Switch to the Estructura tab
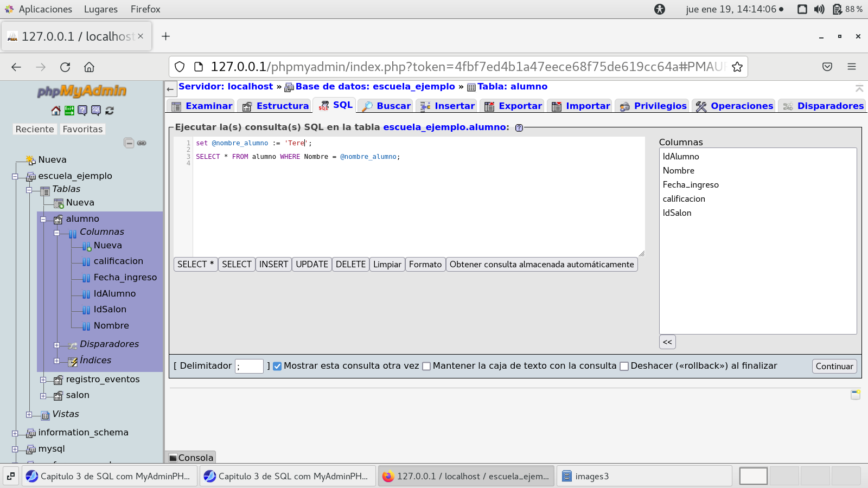Viewport: 868px width, 488px height. point(276,106)
